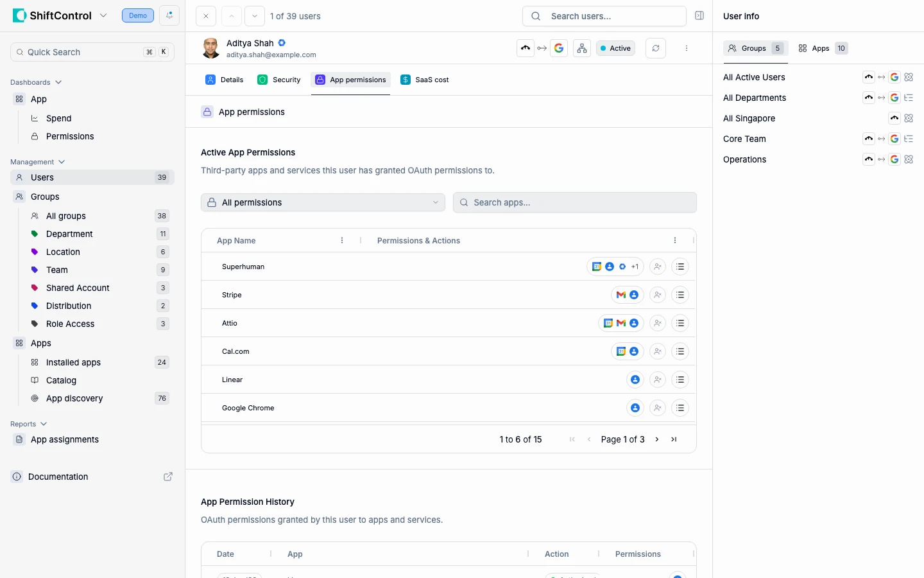The image size is (924, 578).
Task: Click the external link icon beside Documentation
Action: [168, 477]
